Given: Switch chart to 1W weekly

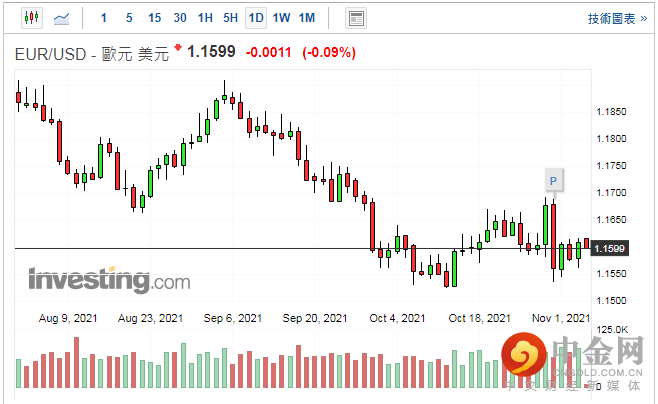Looking at the screenshot, I should click(281, 18).
